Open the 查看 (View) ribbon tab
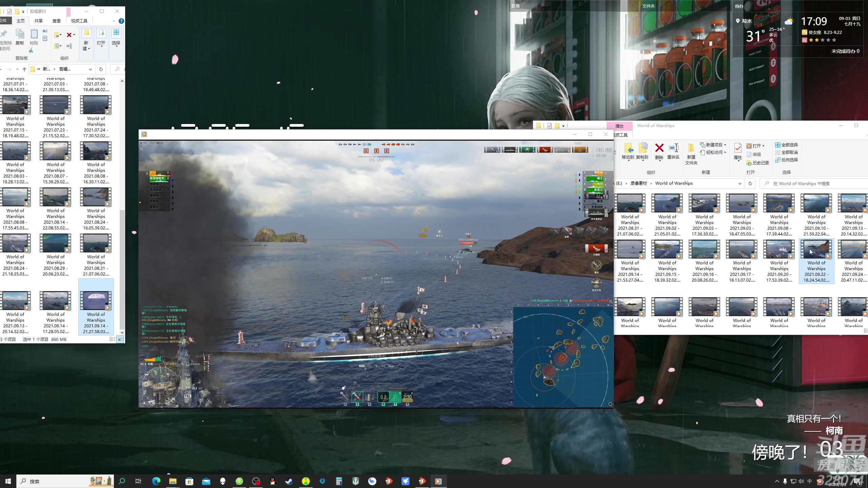868x488 pixels. pos(57,21)
